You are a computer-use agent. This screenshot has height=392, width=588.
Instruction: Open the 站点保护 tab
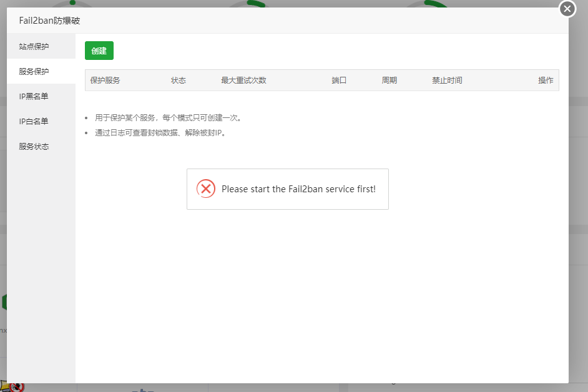click(41, 47)
